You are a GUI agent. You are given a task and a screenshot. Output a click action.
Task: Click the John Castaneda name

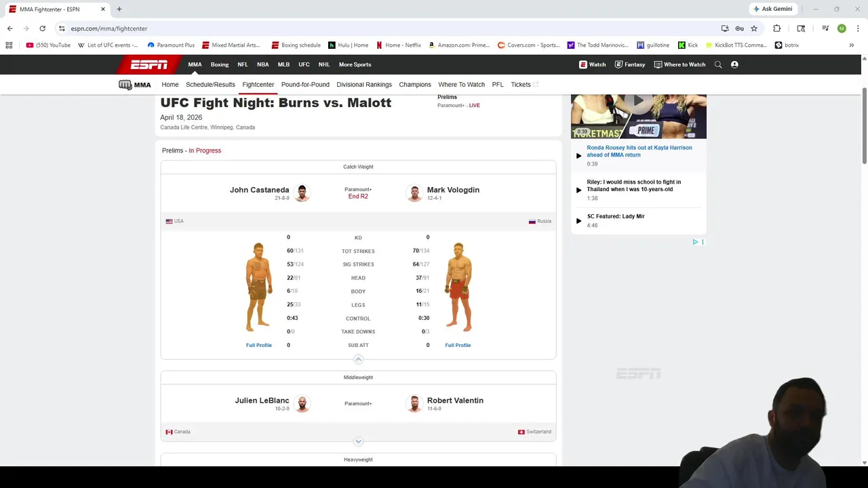[x=260, y=190]
